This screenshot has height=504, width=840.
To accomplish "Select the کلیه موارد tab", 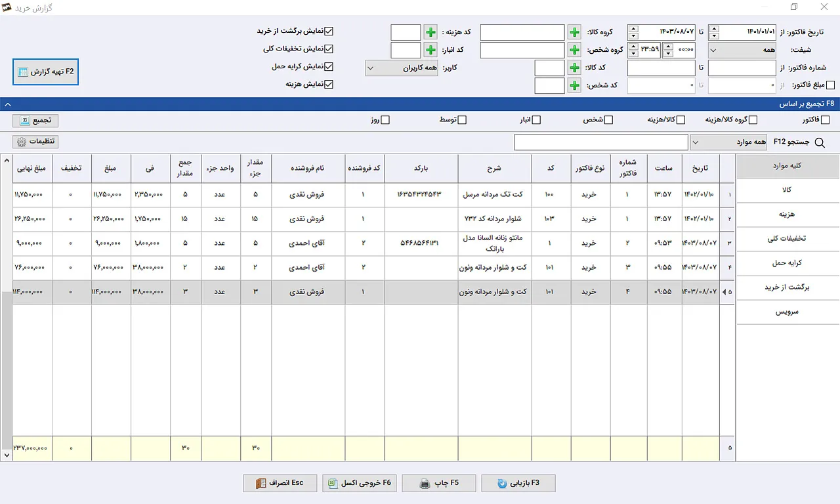I will [x=788, y=166].
